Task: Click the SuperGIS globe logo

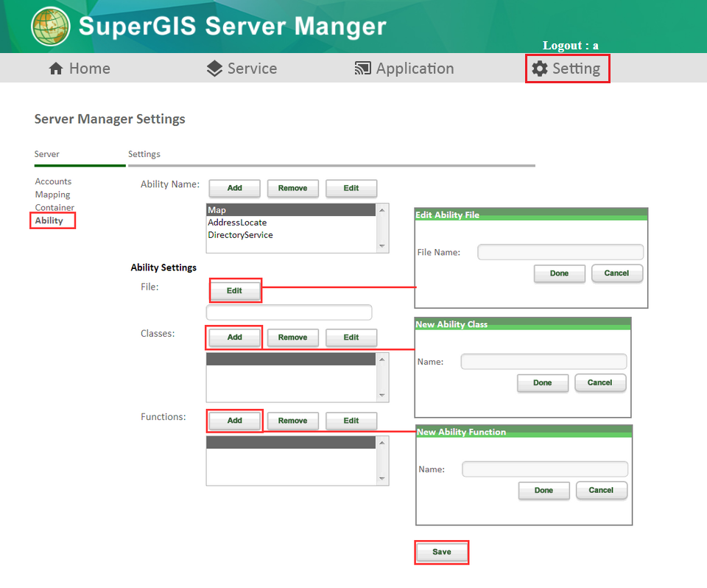Action: [x=51, y=27]
